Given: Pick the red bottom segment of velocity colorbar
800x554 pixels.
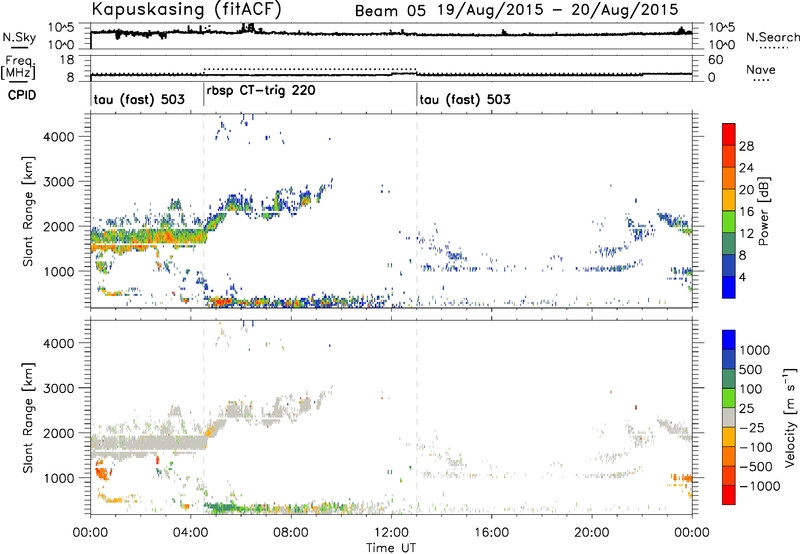Looking at the screenshot, I should (729, 495).
